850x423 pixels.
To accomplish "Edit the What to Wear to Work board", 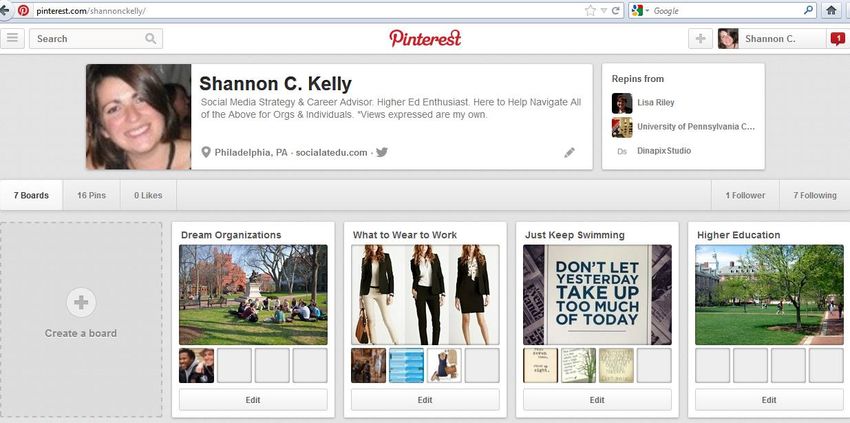I will (x=425, y=400).
